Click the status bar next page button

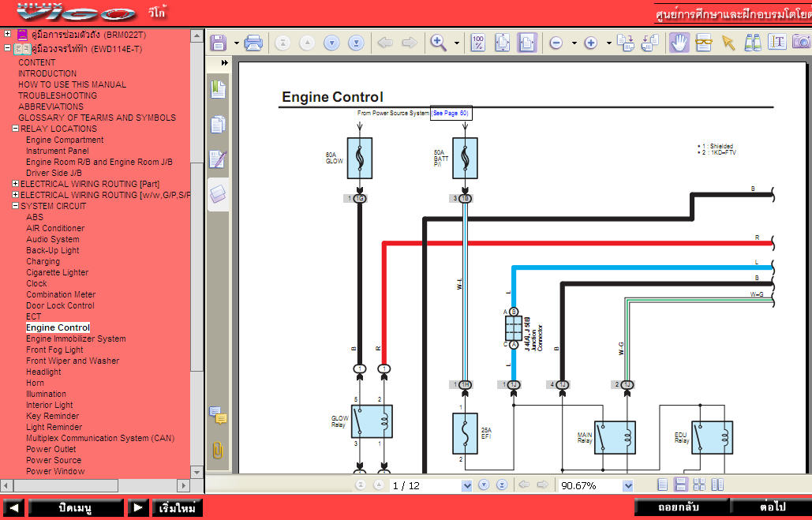pos(484,484)
